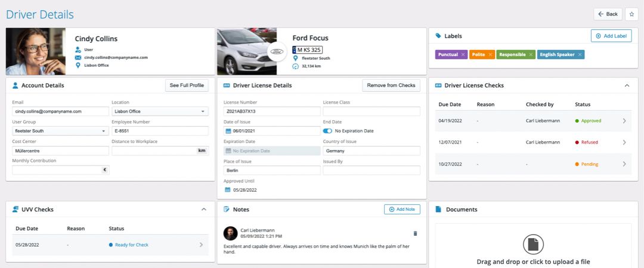644x268 pixels.
Task: Collapse the Driver License Checks panel
Action: tap(627, 85)
